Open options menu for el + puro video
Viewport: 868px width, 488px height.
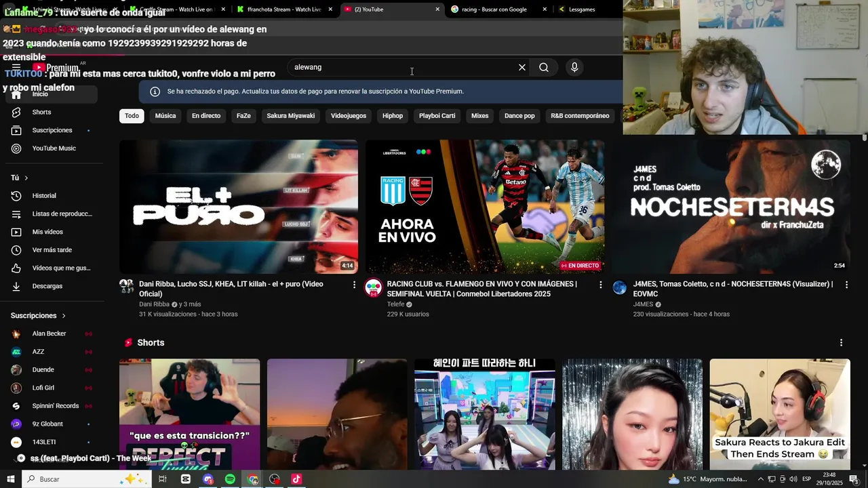354,285
